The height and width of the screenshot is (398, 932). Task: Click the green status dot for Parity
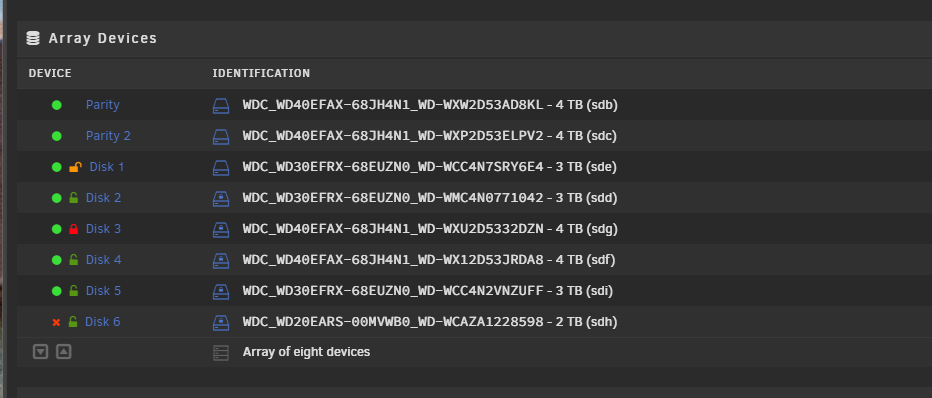click(x=56, y=105)
